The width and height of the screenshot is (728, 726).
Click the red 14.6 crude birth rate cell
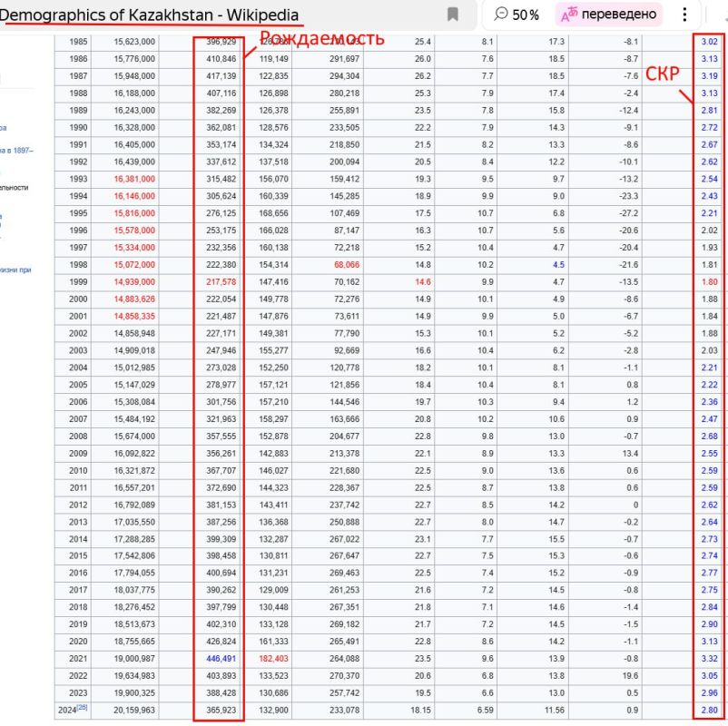point(422,282)
